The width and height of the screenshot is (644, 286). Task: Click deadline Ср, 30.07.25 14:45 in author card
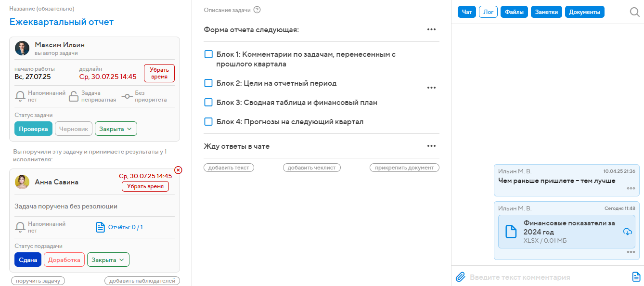tap(108, 77)
